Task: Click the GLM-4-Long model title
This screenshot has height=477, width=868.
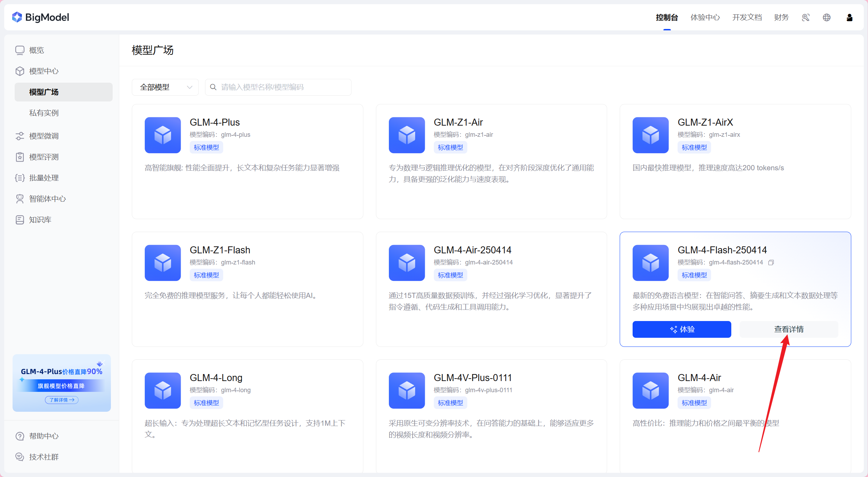Action: pos(216,378)
